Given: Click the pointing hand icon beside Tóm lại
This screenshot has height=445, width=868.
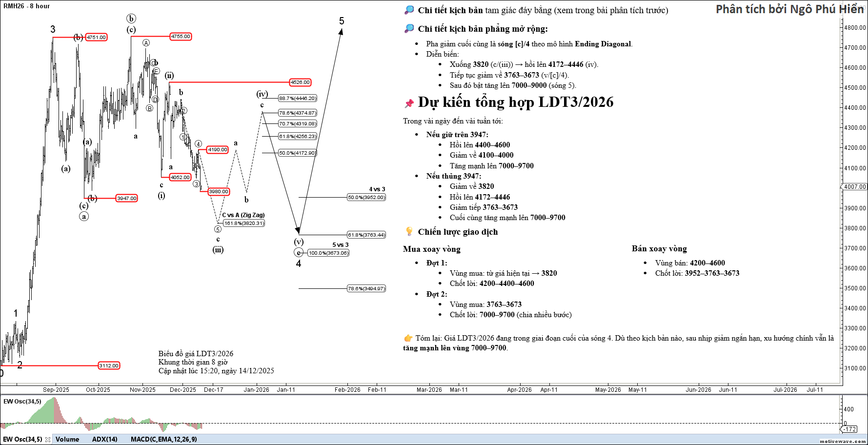Looking at the screenshot, I should [x=408, y=338].
